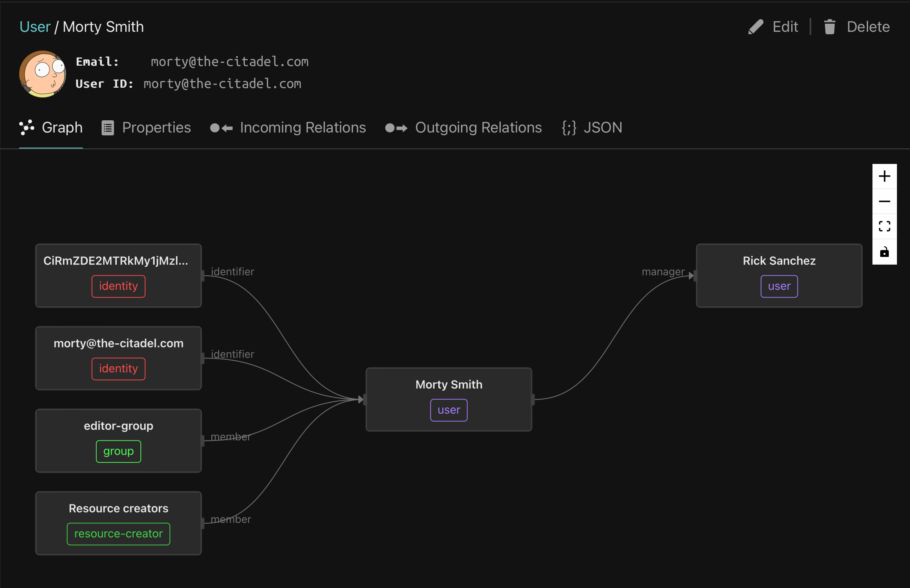
Task: Click Morty's avatar image
Action: (42, 74)
